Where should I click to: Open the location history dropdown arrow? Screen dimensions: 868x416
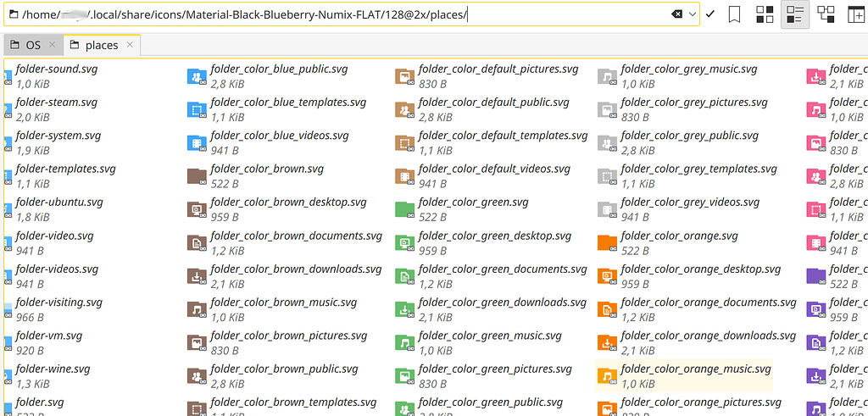tap(693, 14)
